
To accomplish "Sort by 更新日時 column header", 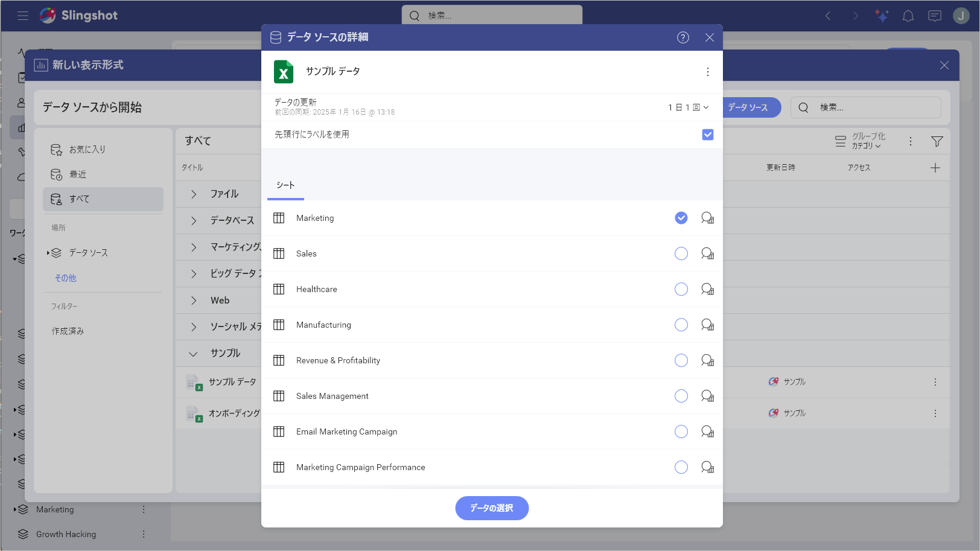I will coord(781,167).
